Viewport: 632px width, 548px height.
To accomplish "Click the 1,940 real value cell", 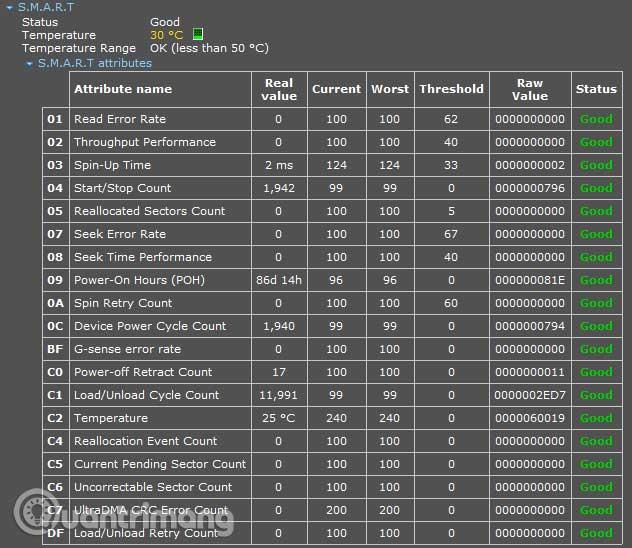I will (279, 326).
